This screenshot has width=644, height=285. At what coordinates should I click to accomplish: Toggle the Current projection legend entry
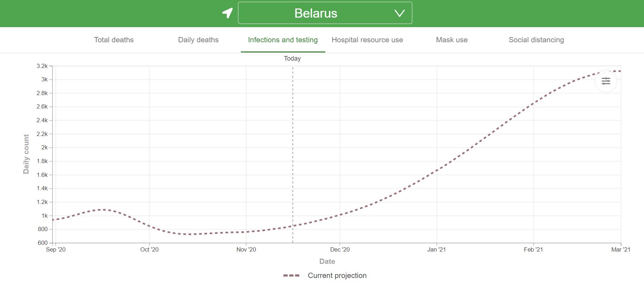pos(337,275)
